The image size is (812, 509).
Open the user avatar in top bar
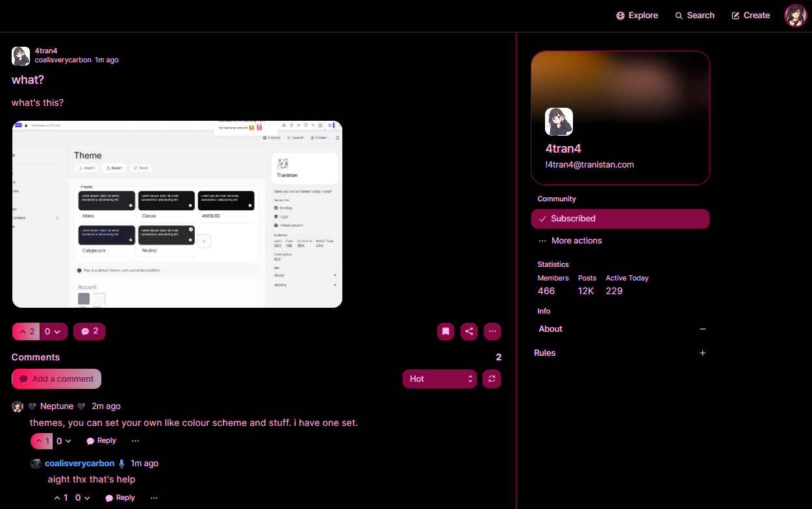[796, 16]
